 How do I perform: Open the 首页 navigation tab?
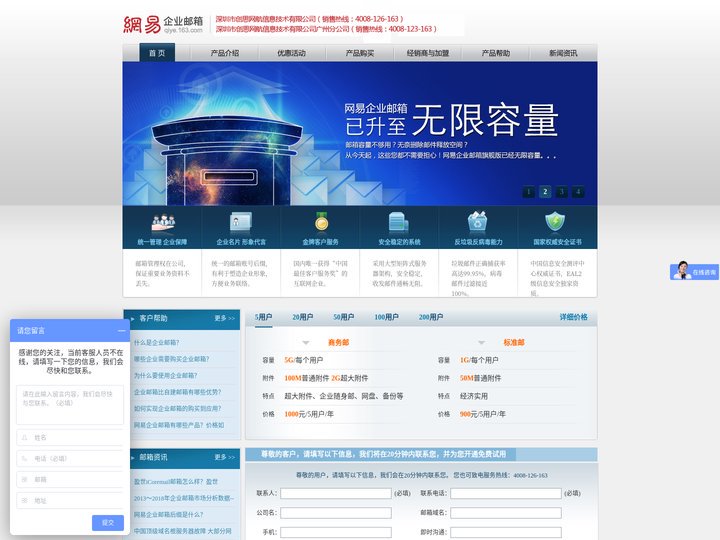157,53
